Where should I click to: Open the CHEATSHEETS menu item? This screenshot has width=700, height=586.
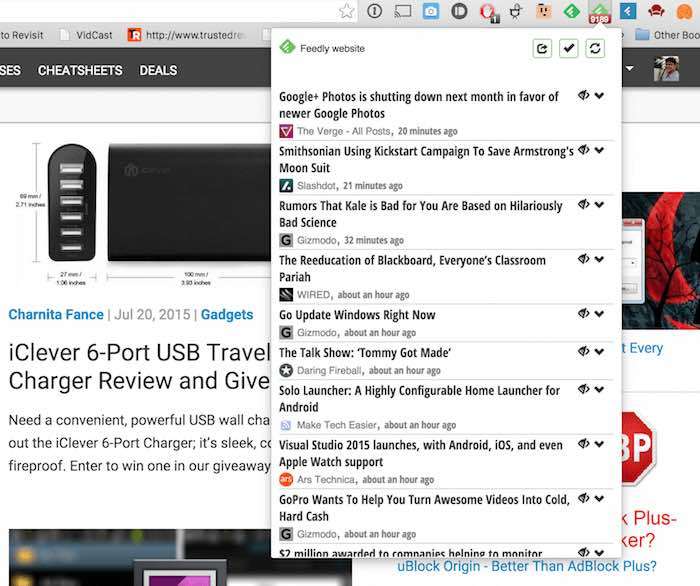pos(80,71)
